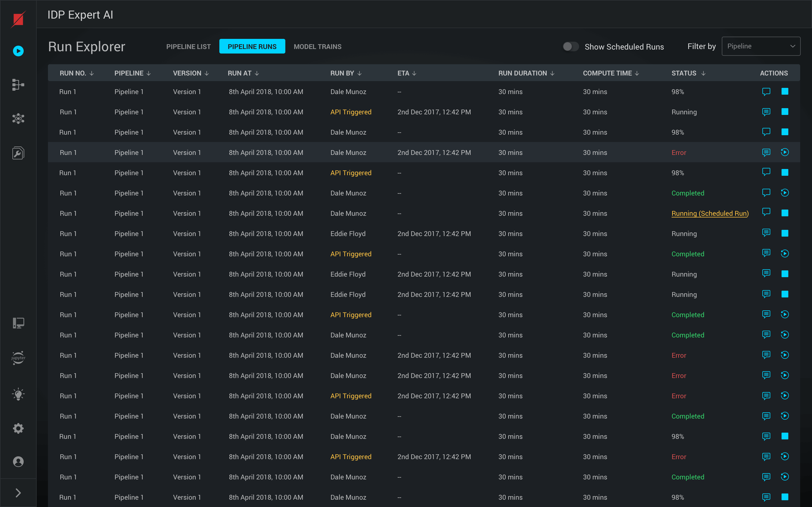Open the lightbulb insights sidebar icon
812x507 pixels.
[x=18, y=394]
